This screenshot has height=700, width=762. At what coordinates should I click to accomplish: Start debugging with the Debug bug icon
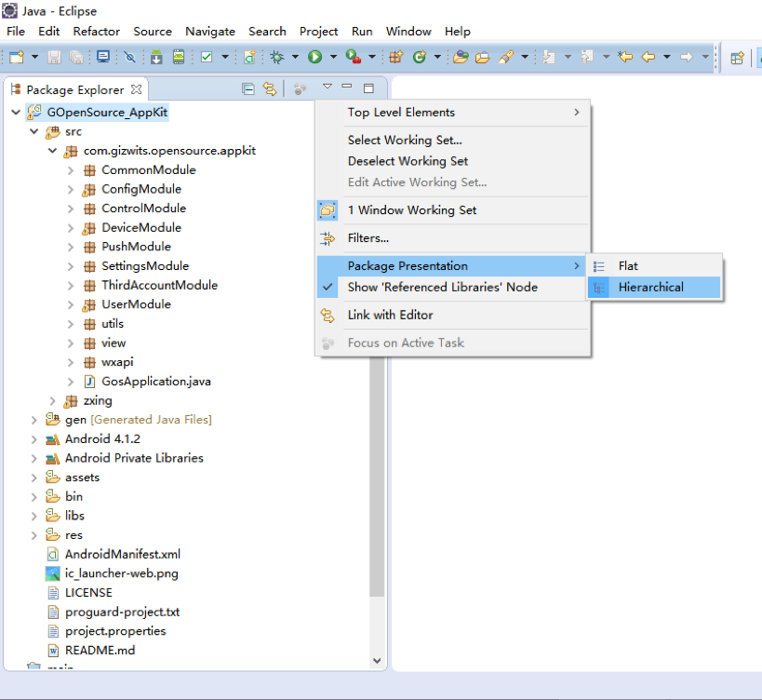(277, 58)
